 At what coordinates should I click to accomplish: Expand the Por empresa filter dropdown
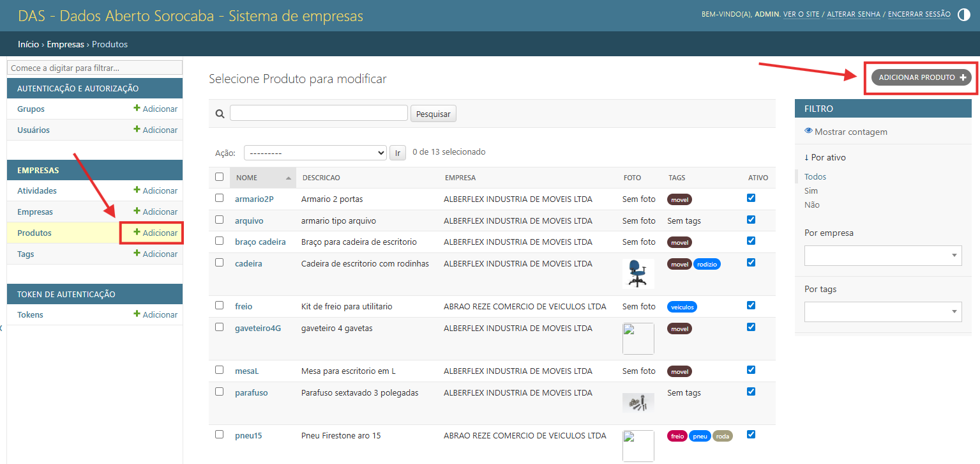[883, 256]
